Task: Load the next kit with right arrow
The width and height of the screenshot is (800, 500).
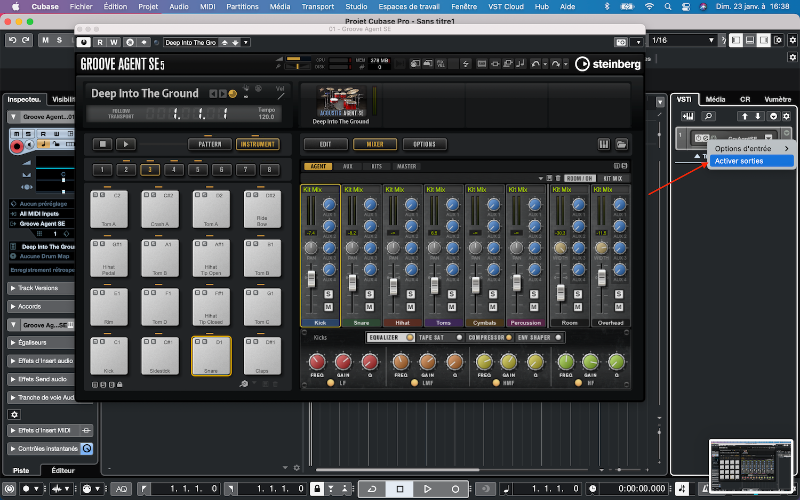Action: click(x=222, y=93)
